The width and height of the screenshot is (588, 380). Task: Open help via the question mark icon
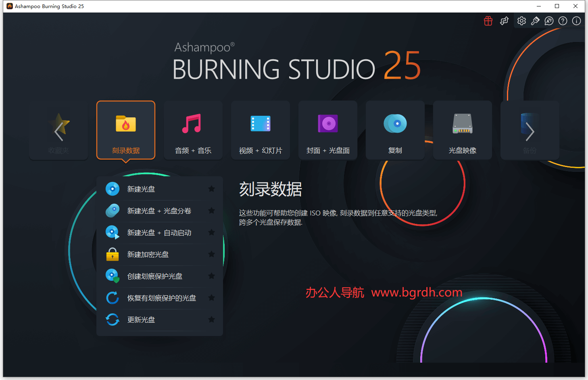pyautogui.click(x=563, y=21)
